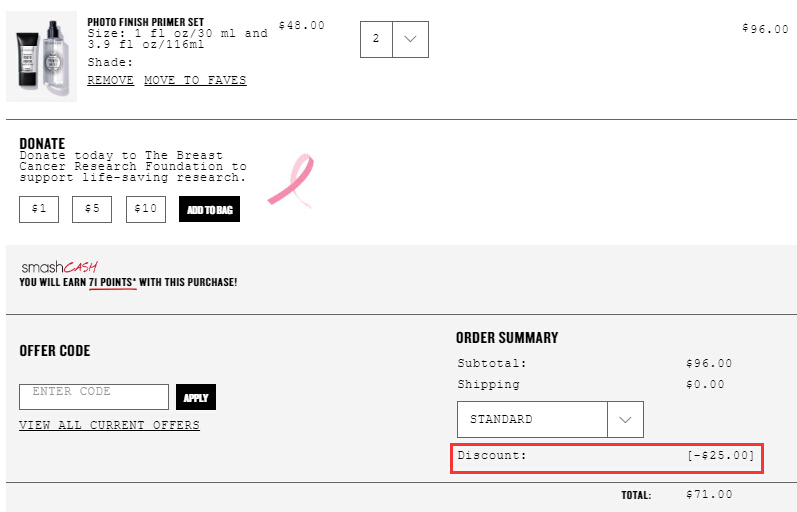Viewport: 797px width, 512px height.
Task: Click the smashCASH logo
Action: pos(59,267)
